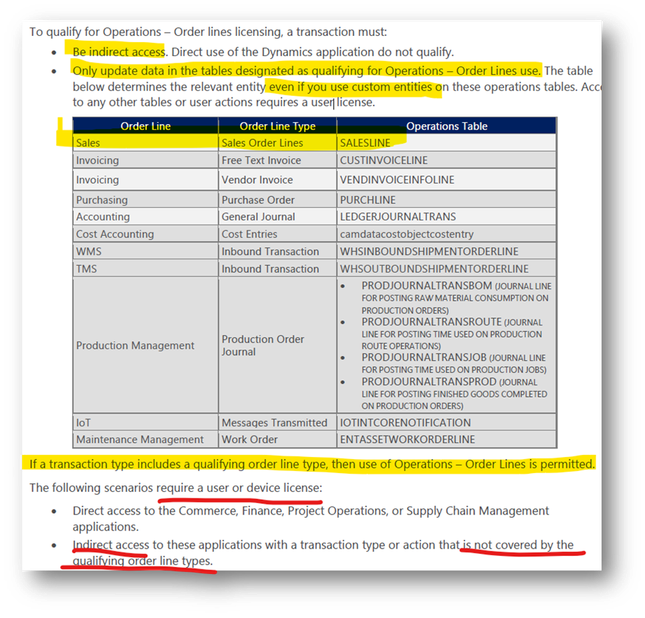The width and height of the screenshot is (645, 618).
Task: Select the 'Cost Accounting' cell
Action: coord(146,234)
